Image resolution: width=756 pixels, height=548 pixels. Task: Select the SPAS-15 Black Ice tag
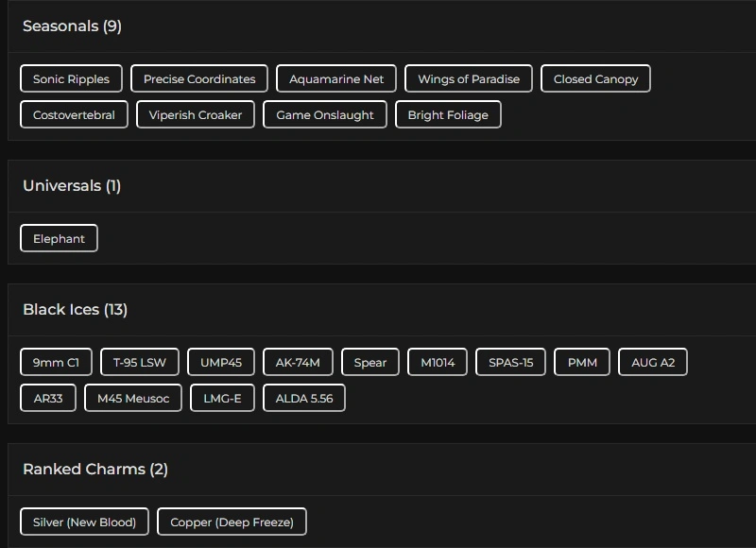pyautogui.click(x=510, y=363)
